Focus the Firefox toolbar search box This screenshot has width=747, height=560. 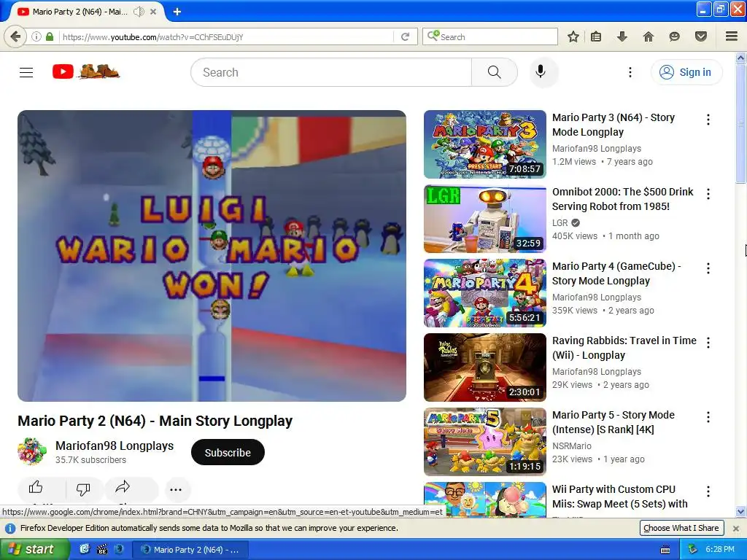coord(490,36)
